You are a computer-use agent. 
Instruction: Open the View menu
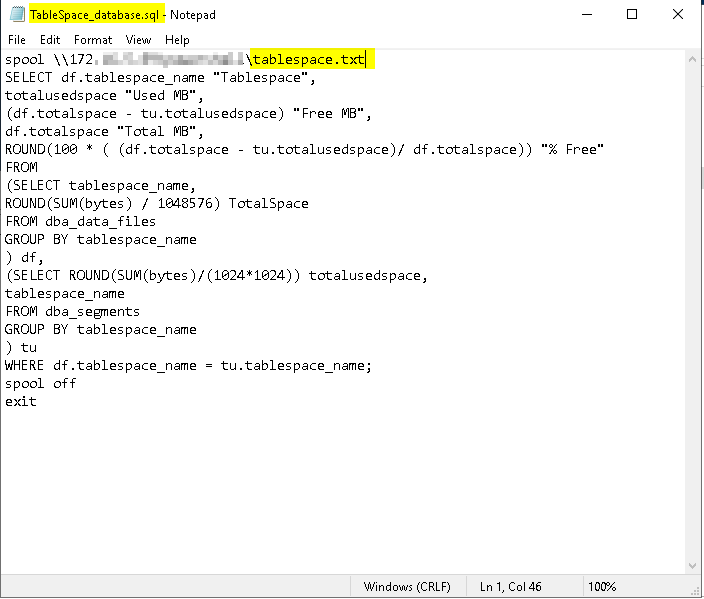pyautogui.click(x=139, y=40)
